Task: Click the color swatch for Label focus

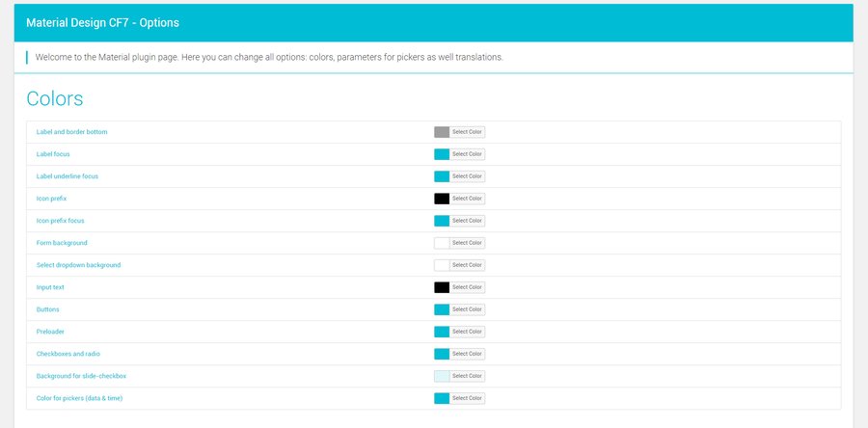Action: click(x=442, y=154)
